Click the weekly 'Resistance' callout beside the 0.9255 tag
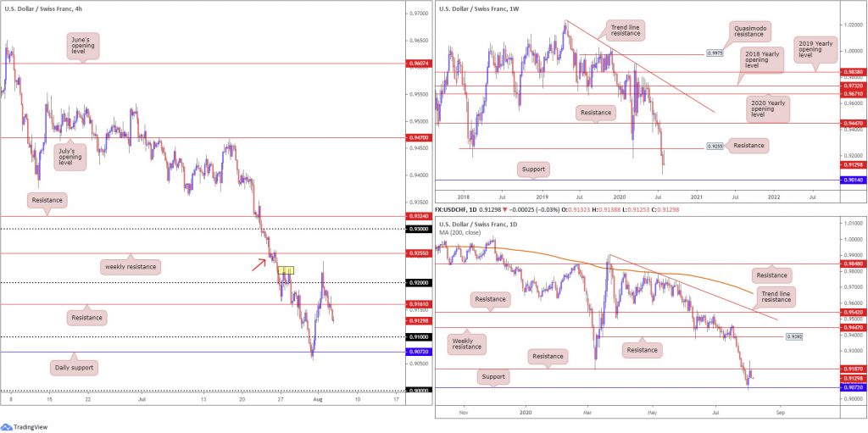Screen dimensions: 868x433 [x=748, y=147]
